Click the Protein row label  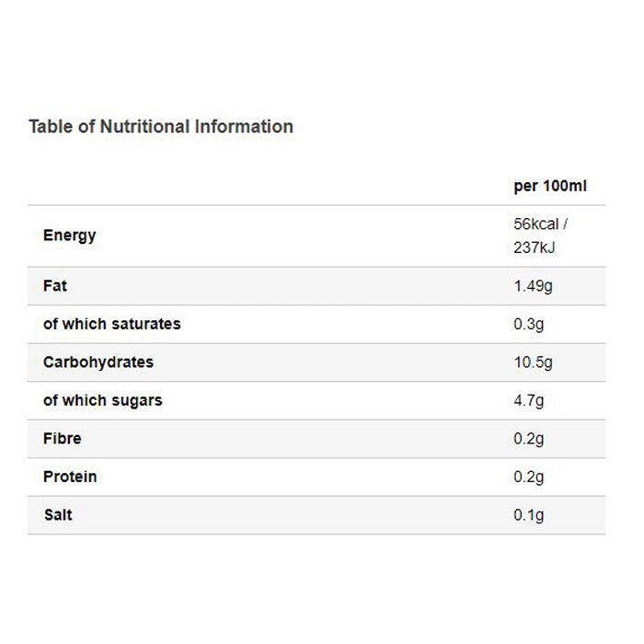tap(69, 477)
